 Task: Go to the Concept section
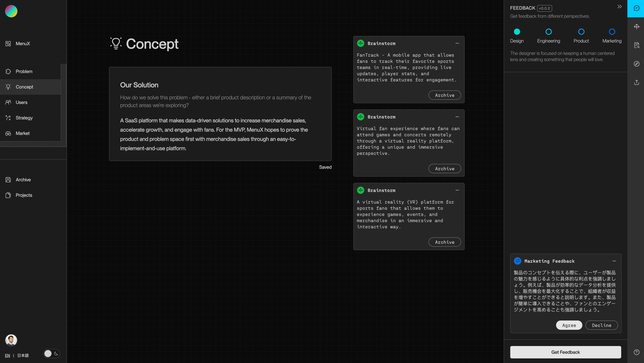30,87
